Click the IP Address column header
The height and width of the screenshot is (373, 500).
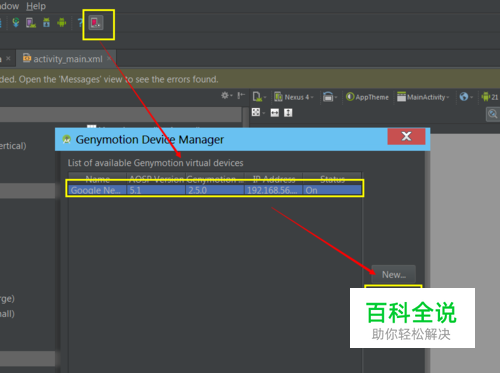point(274,179)
